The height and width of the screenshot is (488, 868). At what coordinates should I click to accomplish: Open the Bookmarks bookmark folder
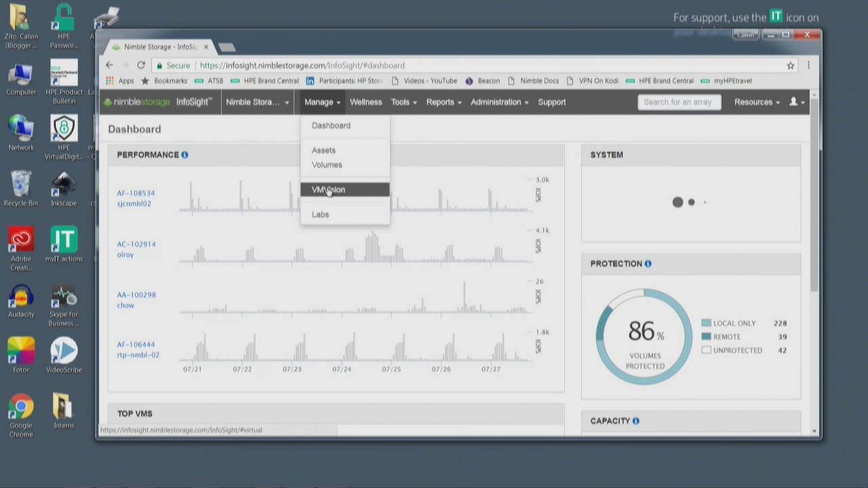tap(163, 81)
